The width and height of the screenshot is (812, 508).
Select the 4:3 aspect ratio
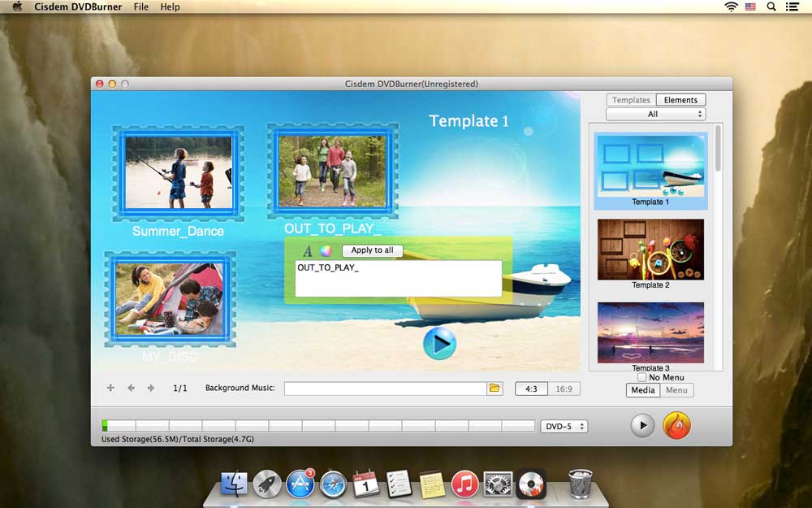pos(531,389)
